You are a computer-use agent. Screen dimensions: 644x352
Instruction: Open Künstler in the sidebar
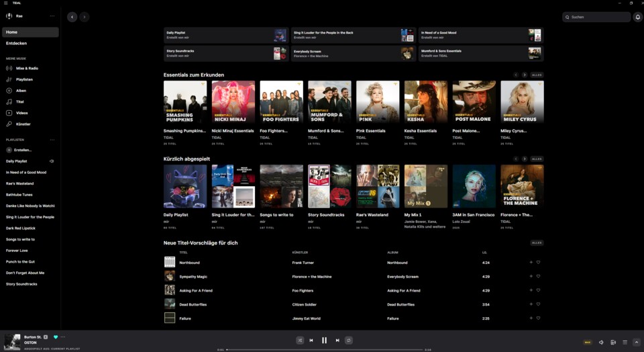23,124
